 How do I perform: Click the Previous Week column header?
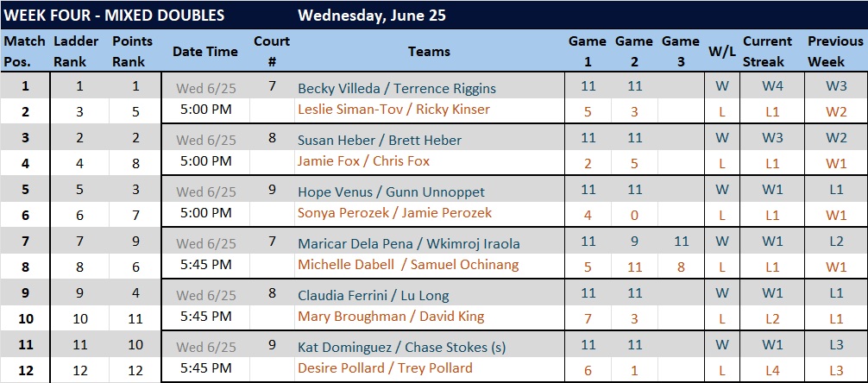click(x=835, y=52)
